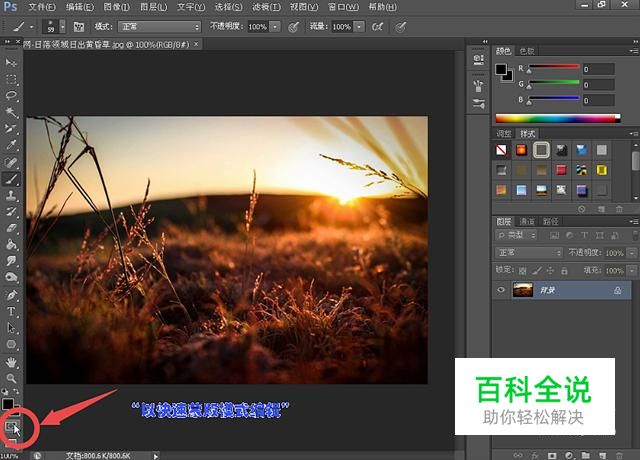Open layer opacity dropdown arrow

tap(632, 253)
